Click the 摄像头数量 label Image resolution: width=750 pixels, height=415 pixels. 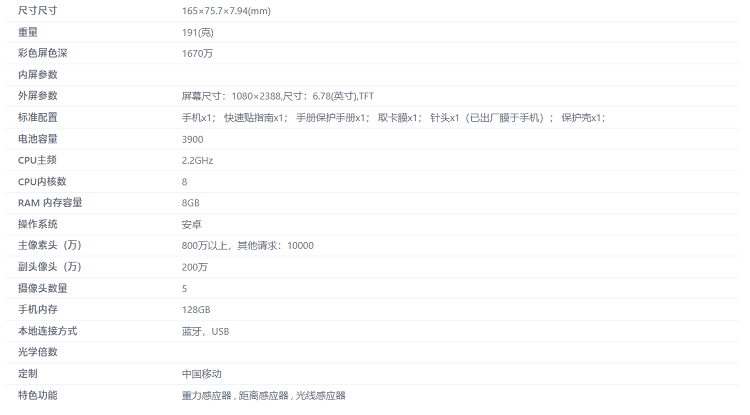point(43,288)
